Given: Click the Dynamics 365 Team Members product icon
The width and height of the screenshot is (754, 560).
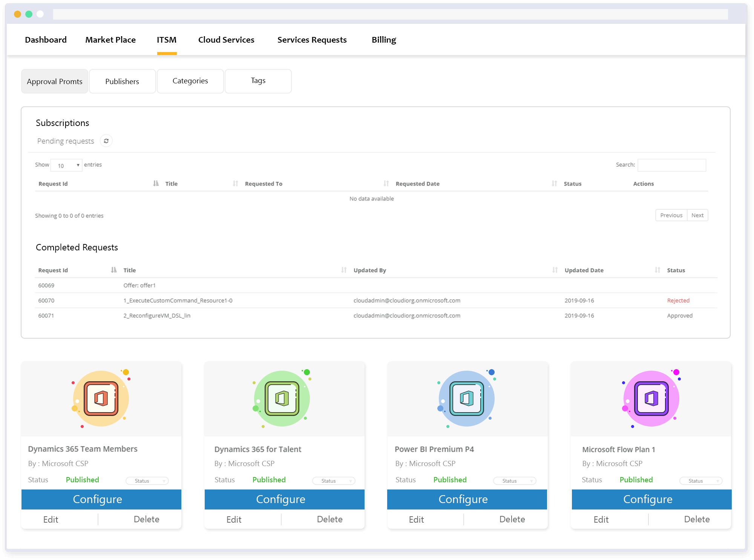Looking at the screenshot, I should tap(101, 399).
